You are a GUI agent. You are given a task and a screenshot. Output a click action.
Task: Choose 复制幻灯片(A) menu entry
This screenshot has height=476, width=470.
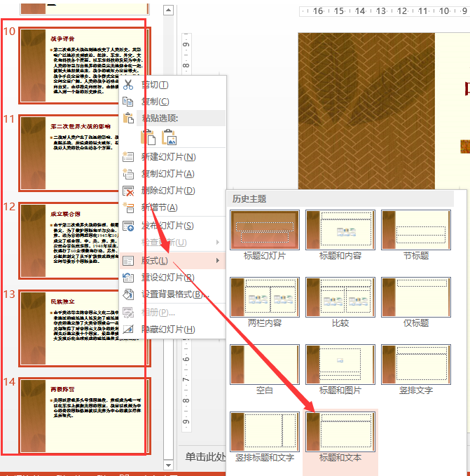tap(167, 174)
